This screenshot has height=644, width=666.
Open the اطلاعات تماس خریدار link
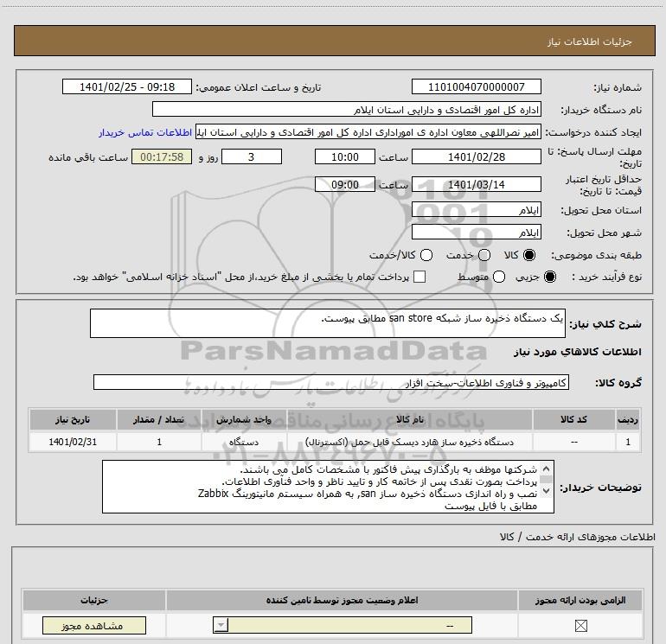(145, 132)
